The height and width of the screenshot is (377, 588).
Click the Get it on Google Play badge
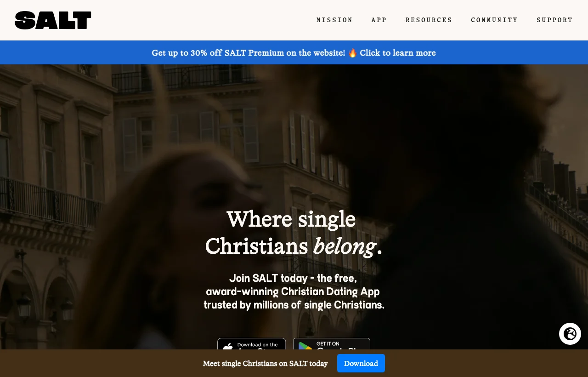click(332, 344)
